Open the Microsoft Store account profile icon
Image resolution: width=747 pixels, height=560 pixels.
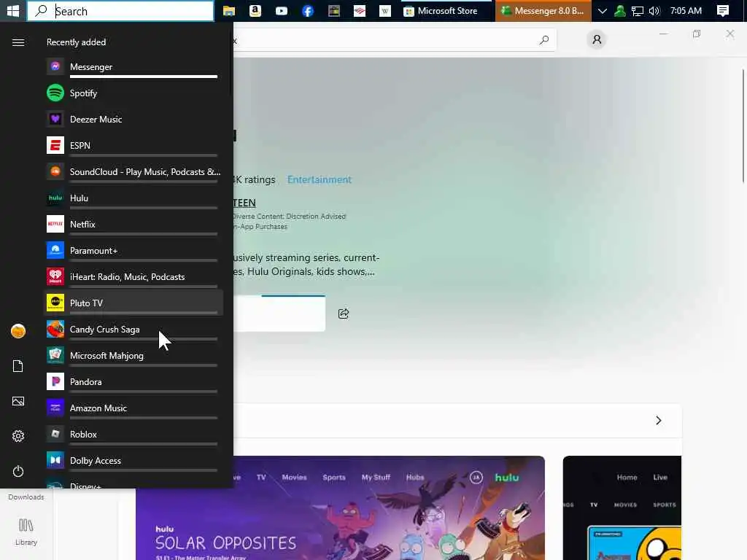[597, 39]
